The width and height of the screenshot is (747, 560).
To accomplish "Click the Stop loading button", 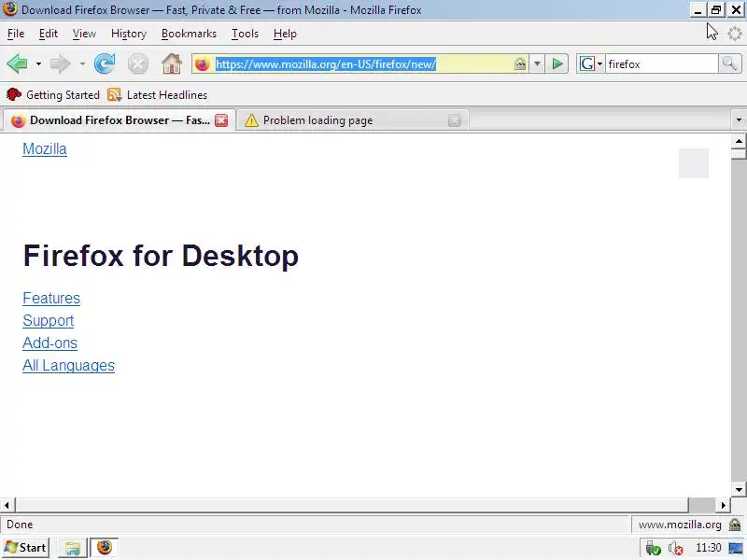I will pyautogui.click(x=138, y=63).
